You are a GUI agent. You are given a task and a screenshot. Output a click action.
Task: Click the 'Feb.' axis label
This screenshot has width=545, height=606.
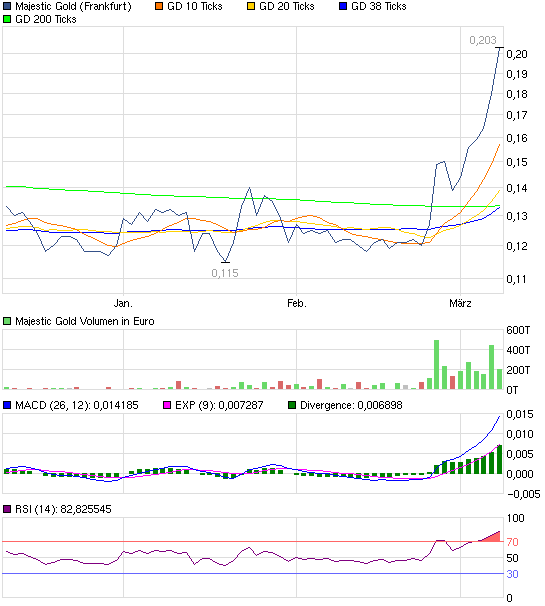click(297, 303)
